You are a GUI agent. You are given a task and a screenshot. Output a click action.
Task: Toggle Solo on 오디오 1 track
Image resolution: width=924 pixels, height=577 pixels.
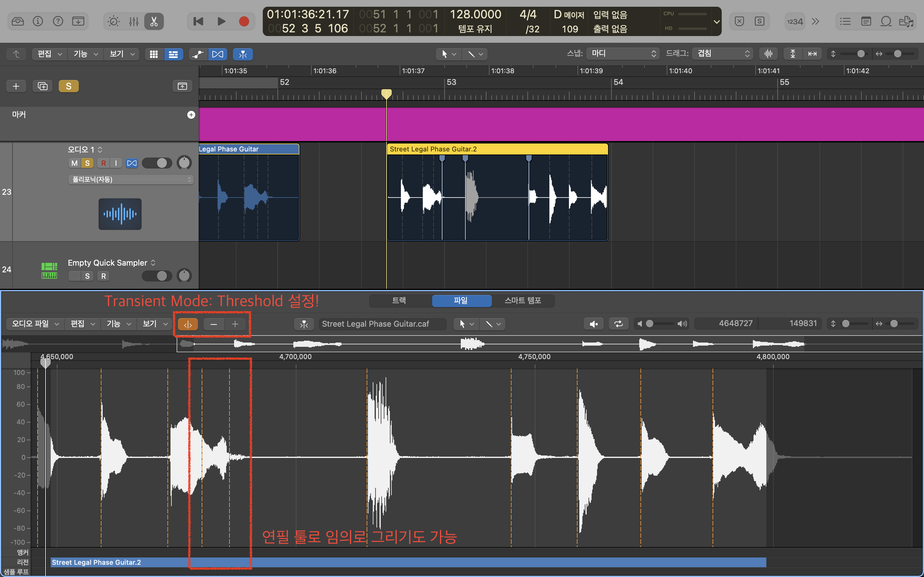coord(87,163)
